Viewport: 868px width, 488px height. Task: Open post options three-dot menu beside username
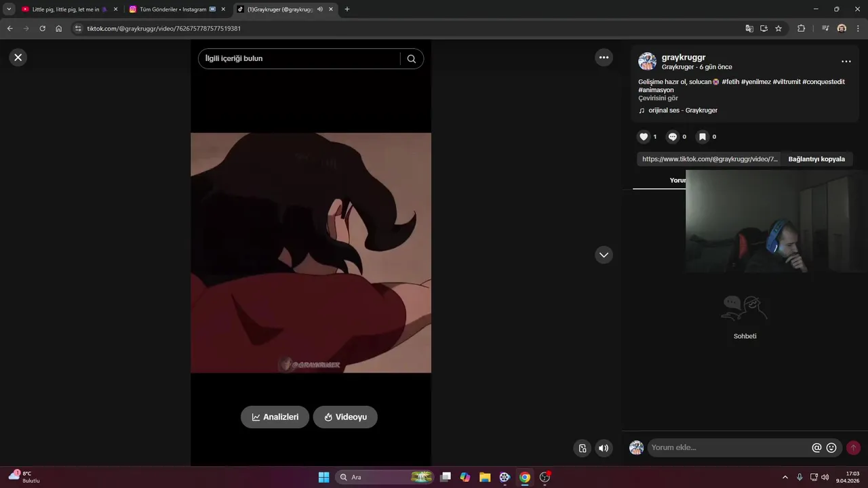point(846,61)
